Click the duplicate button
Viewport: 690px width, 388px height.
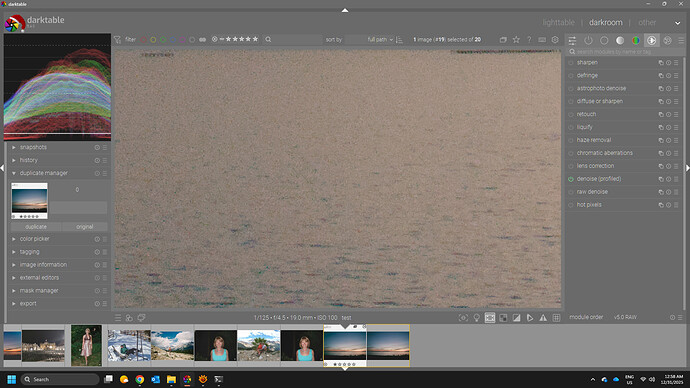coord(36,227)
